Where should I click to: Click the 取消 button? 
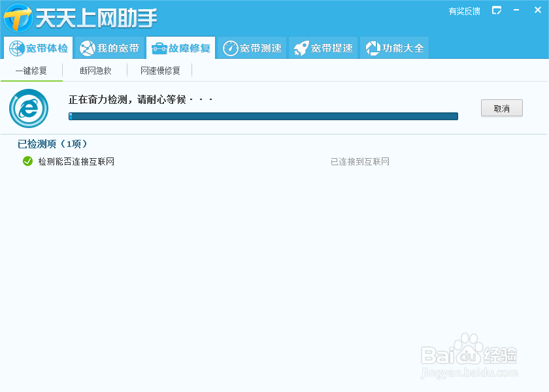(x=502, y=108)
